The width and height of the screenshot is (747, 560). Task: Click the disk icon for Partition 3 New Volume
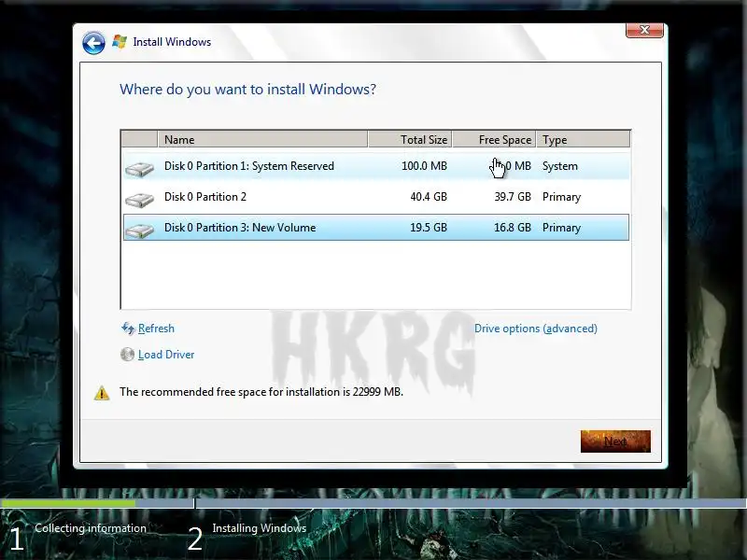click(x=139, y=231)
